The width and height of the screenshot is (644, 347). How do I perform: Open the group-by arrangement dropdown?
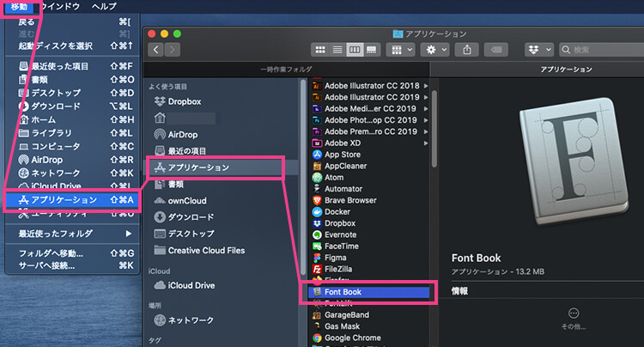(x=402, y=50)
